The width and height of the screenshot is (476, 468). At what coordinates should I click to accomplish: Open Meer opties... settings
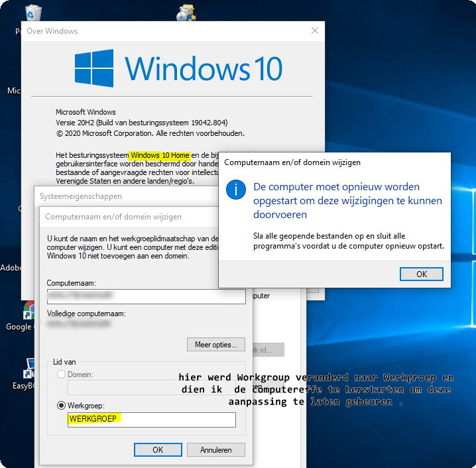[215, 345]
